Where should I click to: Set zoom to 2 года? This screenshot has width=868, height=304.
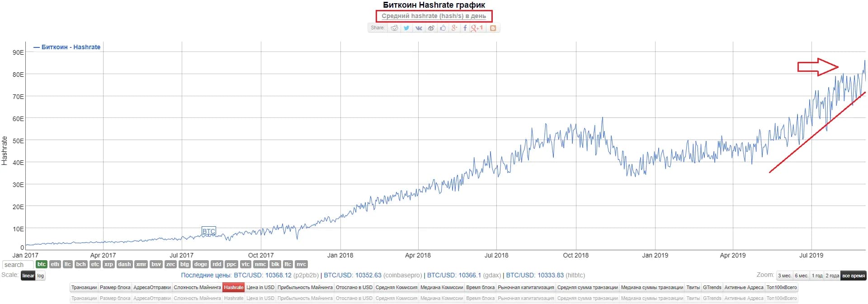point(832,276)
